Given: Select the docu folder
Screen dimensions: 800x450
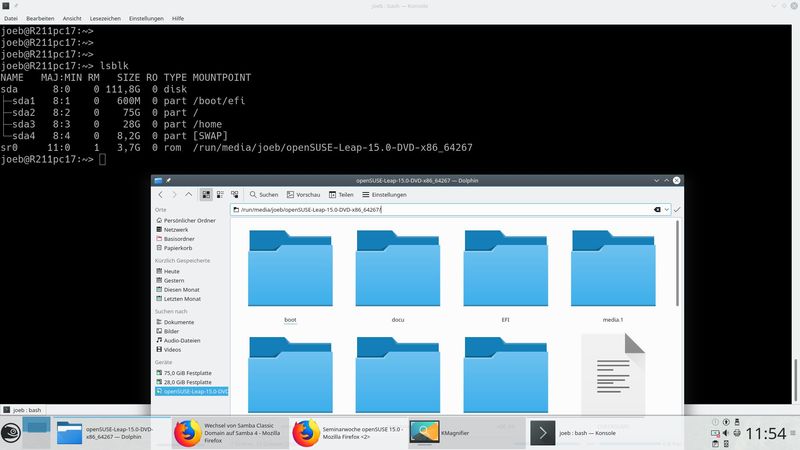Looking at the screenshot, I should pos(398,276).
